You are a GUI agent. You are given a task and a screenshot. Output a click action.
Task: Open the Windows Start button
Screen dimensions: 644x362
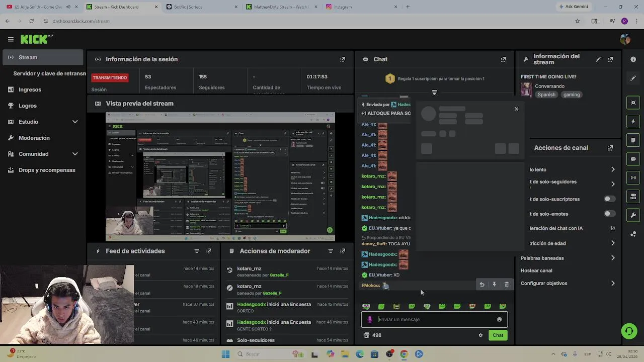[225, 354]
